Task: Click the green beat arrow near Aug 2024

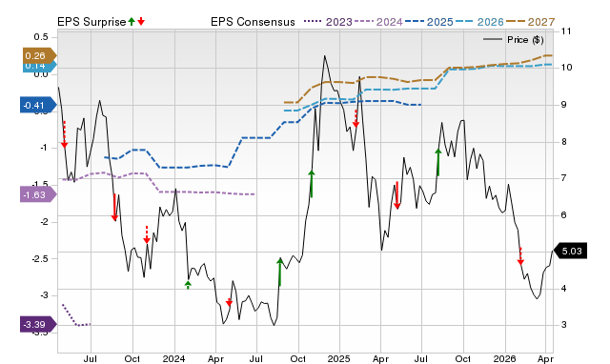Action: pos(279,272)
